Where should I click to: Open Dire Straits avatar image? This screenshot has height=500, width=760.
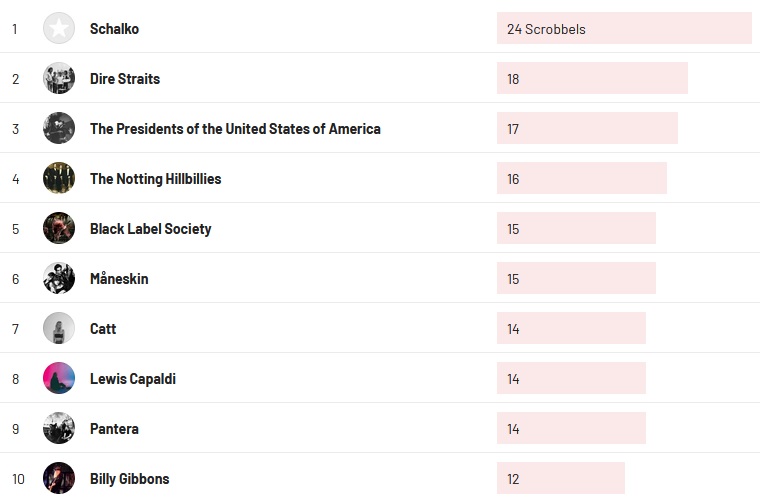59,78
